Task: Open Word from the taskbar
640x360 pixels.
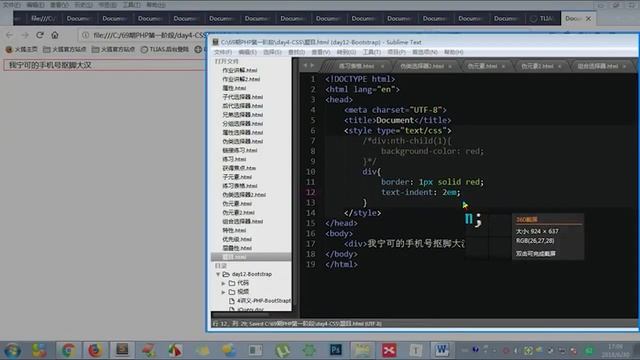Action: [x=441, y=350]
